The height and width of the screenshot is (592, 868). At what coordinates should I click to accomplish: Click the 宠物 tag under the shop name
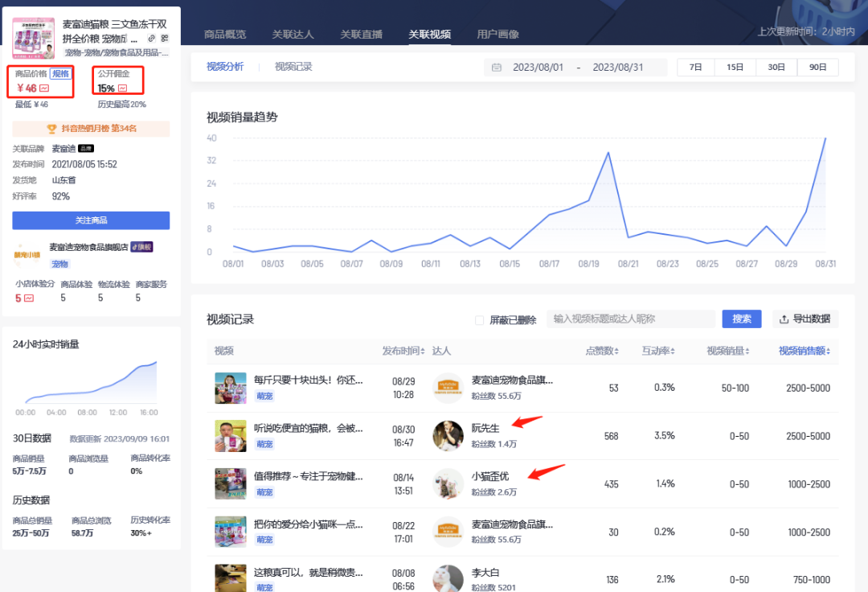click(59, 264)
